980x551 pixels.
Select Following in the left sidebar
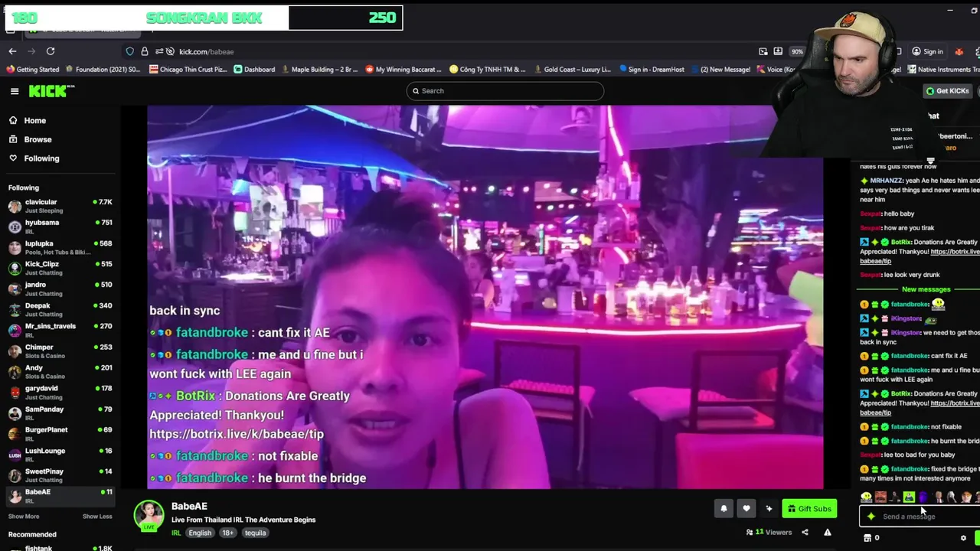coord(41,158)
